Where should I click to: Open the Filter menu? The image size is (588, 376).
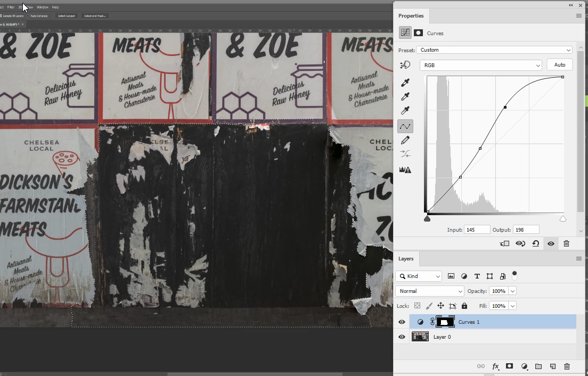click(11, 7)
